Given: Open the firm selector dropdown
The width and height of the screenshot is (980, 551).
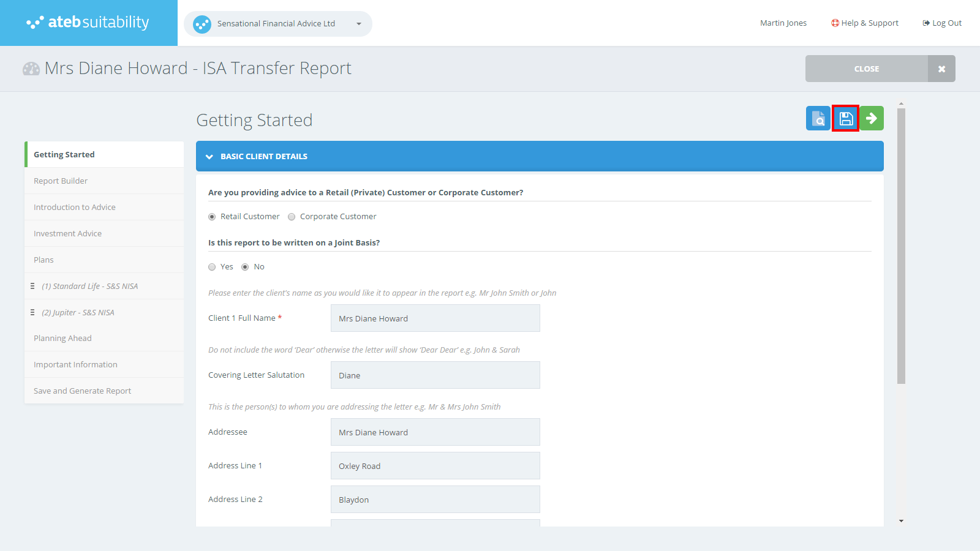Looking at the screenshot, I should point(358,24).
